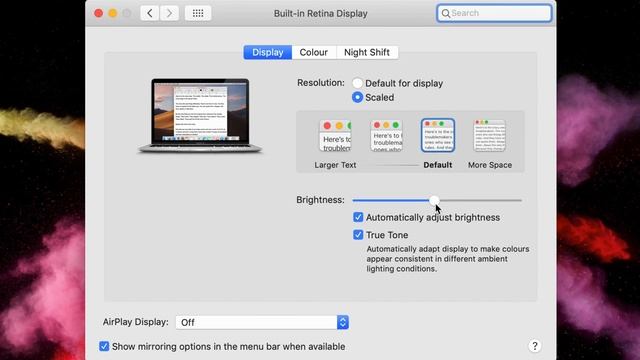Open help with the question mark button
Screen dimensions: 640x360
click(535, 346)
